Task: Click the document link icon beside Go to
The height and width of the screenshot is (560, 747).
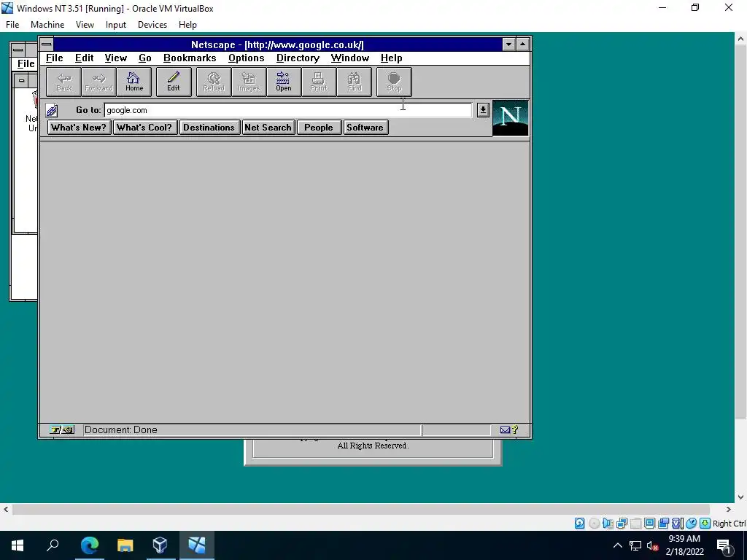Action: point(52,111)
